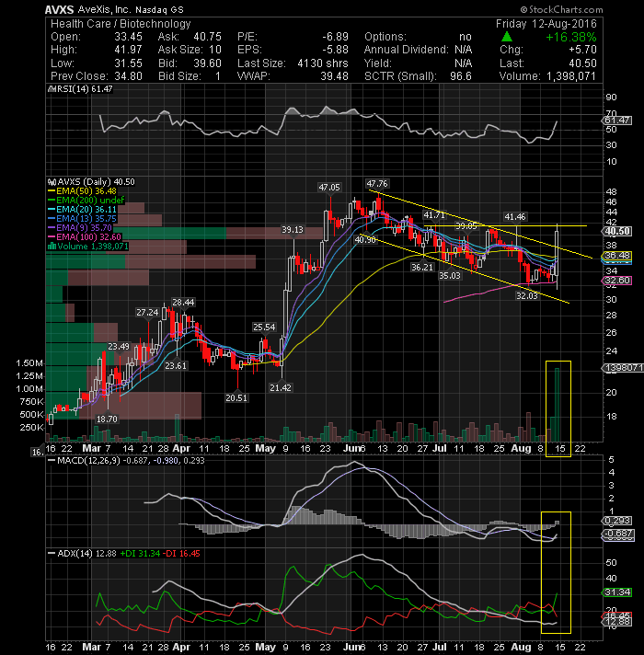Click the +DI 31.34 label in ADX panel
Screen dimensions: 644x655
tap(140, 554)
